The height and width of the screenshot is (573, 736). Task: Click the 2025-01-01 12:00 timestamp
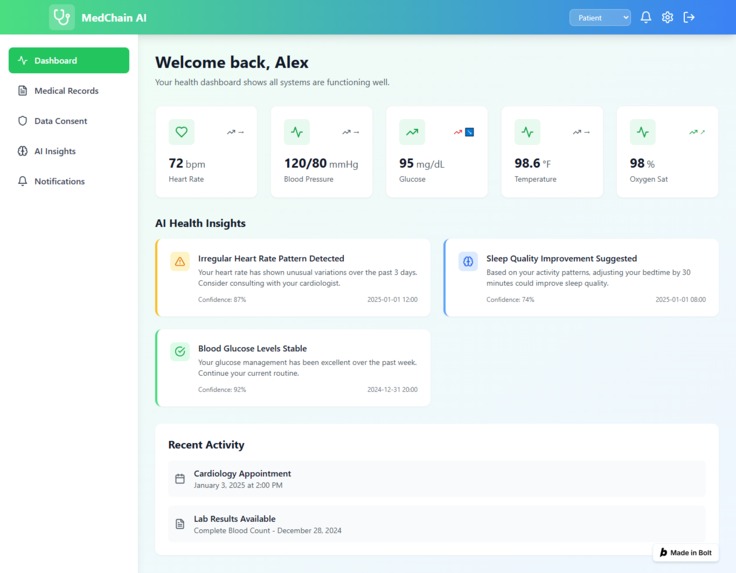[392, 299]
